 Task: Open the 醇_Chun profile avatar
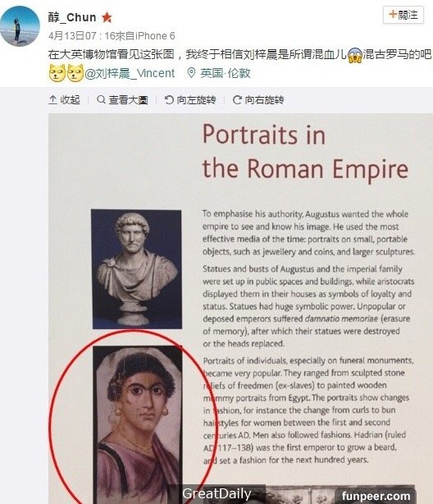pos(20,26)
